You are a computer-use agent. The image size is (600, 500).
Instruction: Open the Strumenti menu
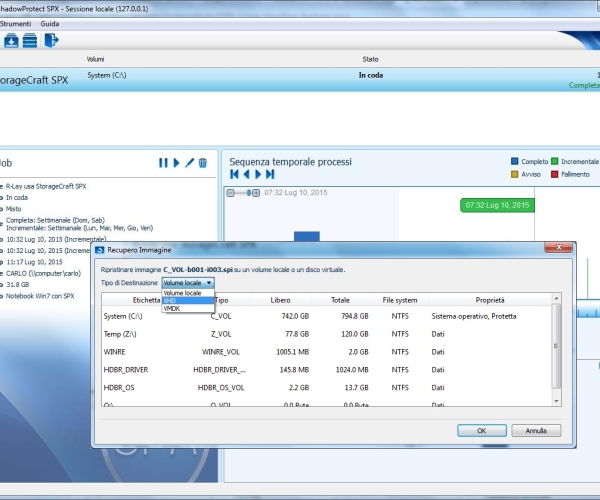[x=14, y=22]
